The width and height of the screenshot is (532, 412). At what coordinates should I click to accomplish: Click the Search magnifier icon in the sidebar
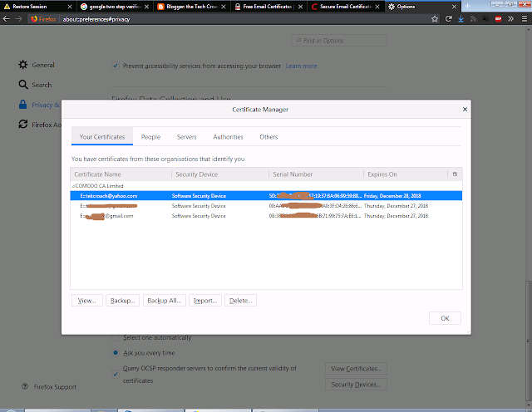(23, 85)
